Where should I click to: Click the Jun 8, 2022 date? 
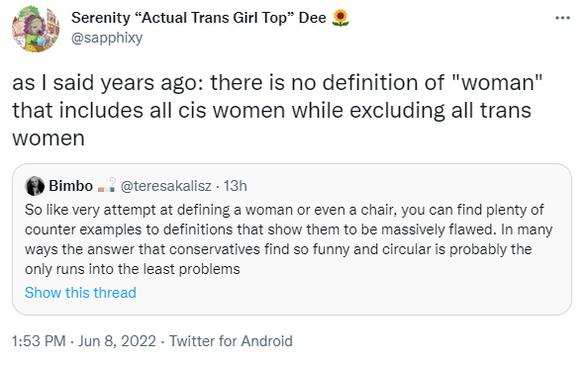point(117,341)
